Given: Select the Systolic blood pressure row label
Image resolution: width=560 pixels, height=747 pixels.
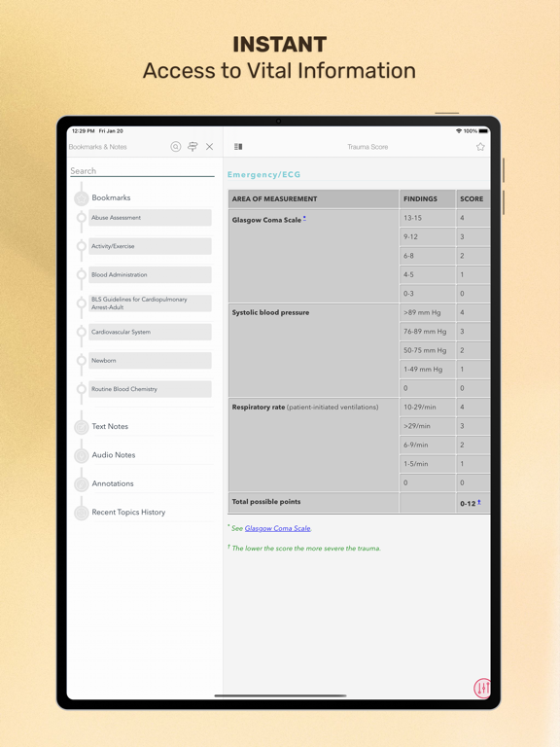Looking at the screenshot, I should [x=270, y=312].
